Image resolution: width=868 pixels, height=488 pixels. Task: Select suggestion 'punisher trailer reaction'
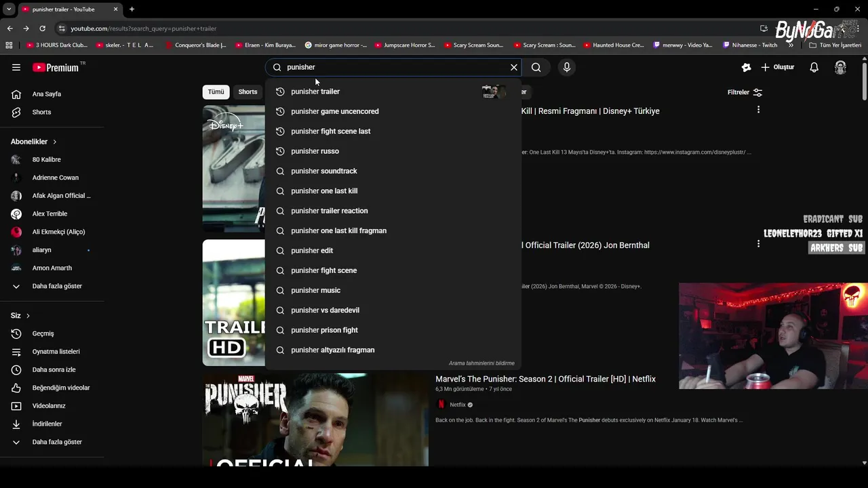[392, 211]
